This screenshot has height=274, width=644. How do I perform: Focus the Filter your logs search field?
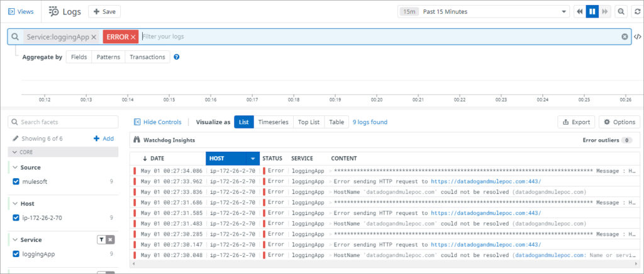point(380,37)
